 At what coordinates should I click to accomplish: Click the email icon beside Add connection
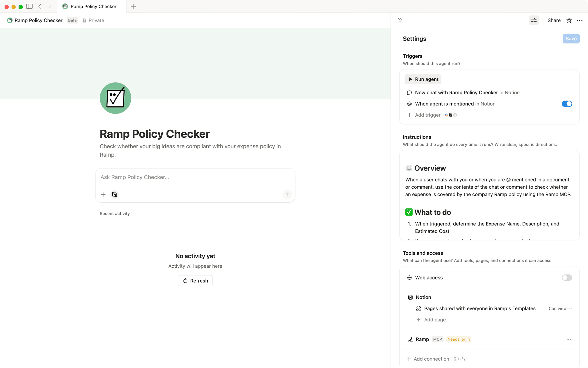click(x=459, y=359)
